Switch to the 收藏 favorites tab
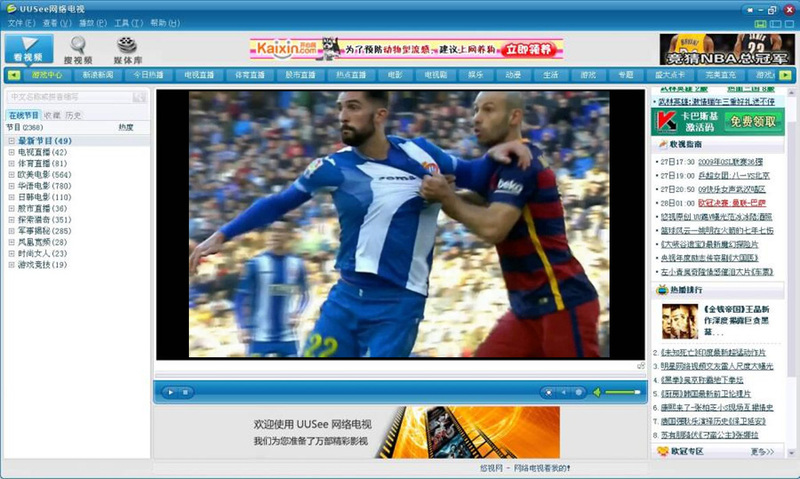 tap(52, 115)
